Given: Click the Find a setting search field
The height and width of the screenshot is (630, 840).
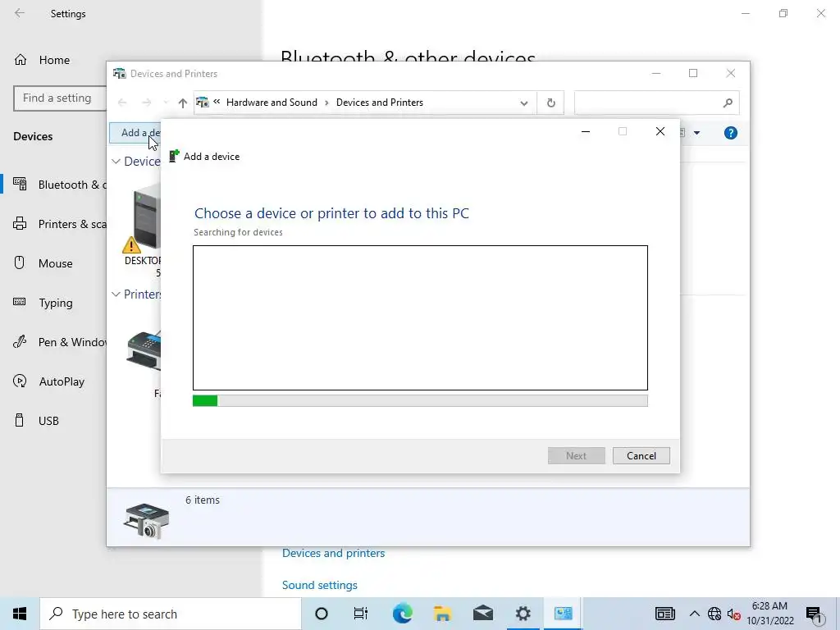Looking at the screenshot, I should tap(60, 98).
